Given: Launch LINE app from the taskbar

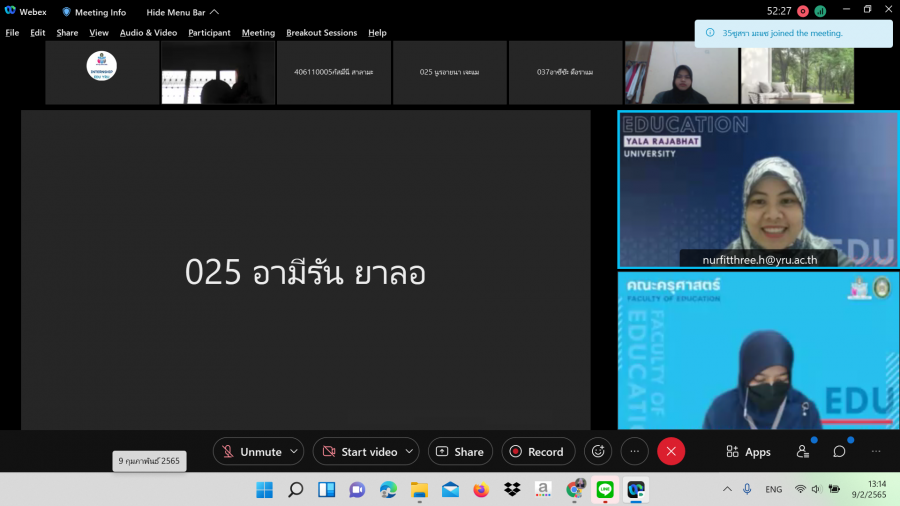Looking at the screenshot, I should 605,490.
